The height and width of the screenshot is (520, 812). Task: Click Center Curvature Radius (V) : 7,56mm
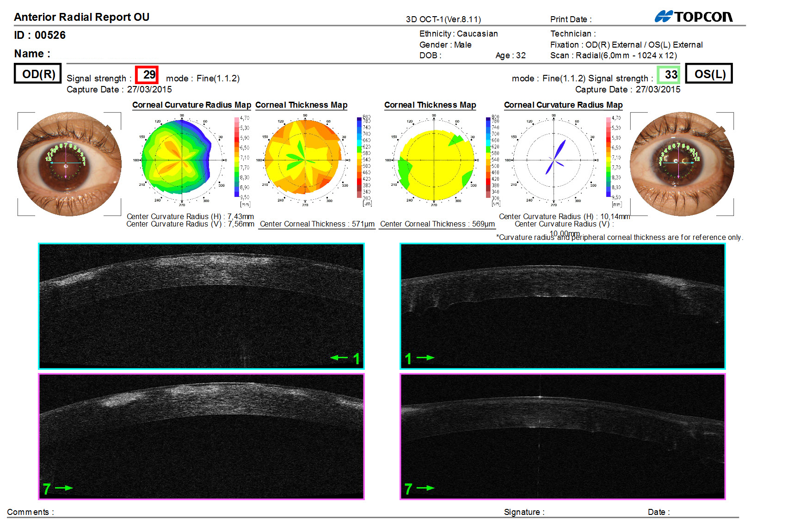(x=190, y=224)
